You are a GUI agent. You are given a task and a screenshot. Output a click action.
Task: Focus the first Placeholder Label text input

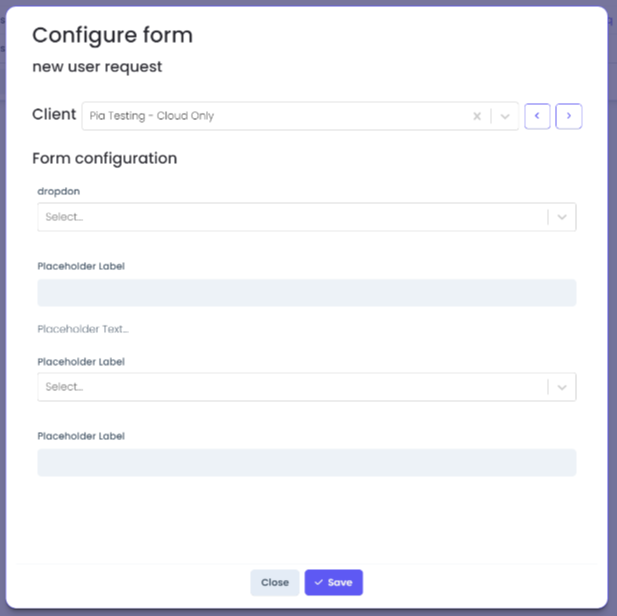pyautogui.click(x=307, y=293)
